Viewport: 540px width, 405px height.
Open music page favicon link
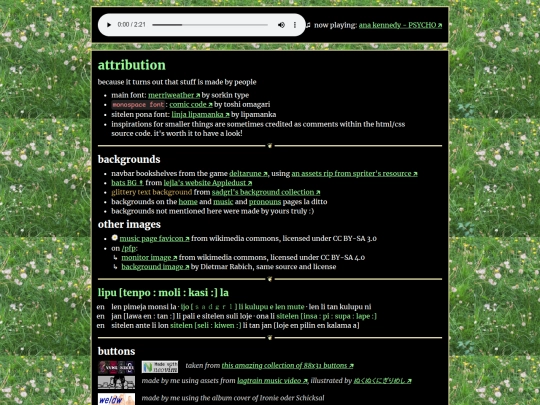pos(154,238)
